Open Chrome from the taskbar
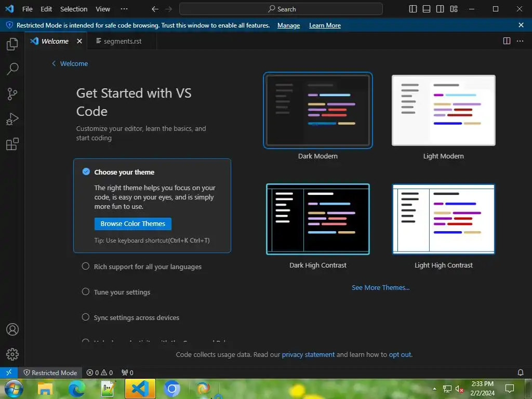 click(x=171, y=389)
